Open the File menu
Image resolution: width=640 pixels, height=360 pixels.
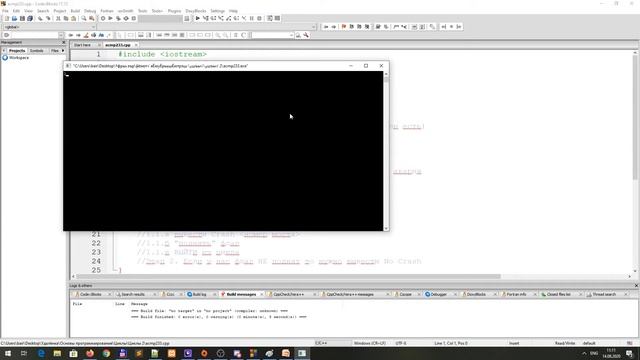point(5,11)
